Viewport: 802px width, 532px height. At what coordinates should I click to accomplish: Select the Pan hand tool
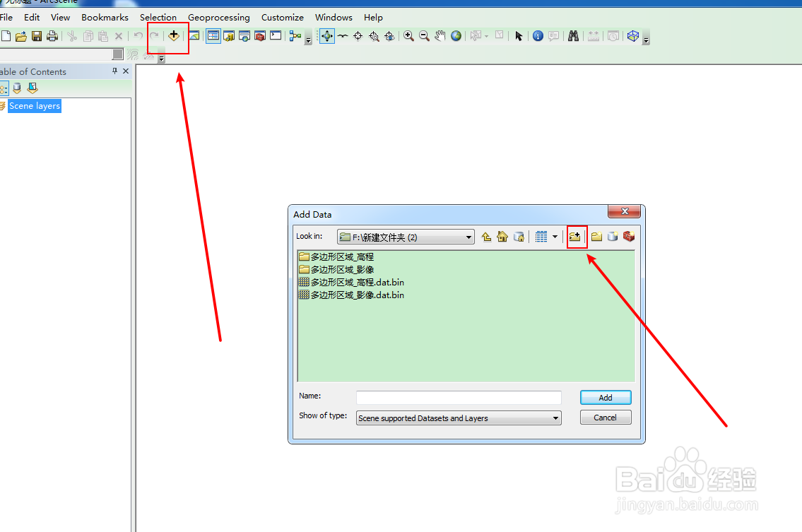click(x=440, y=36)
